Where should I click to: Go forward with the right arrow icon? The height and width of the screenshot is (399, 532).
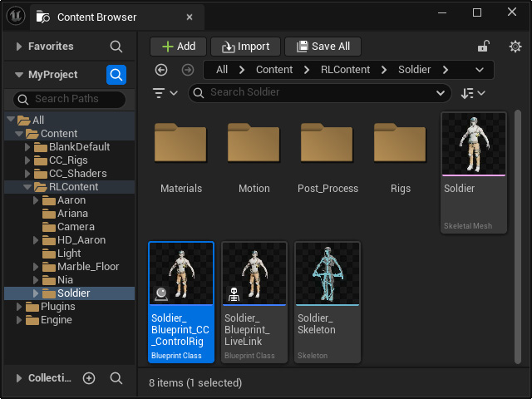(188, 70)
